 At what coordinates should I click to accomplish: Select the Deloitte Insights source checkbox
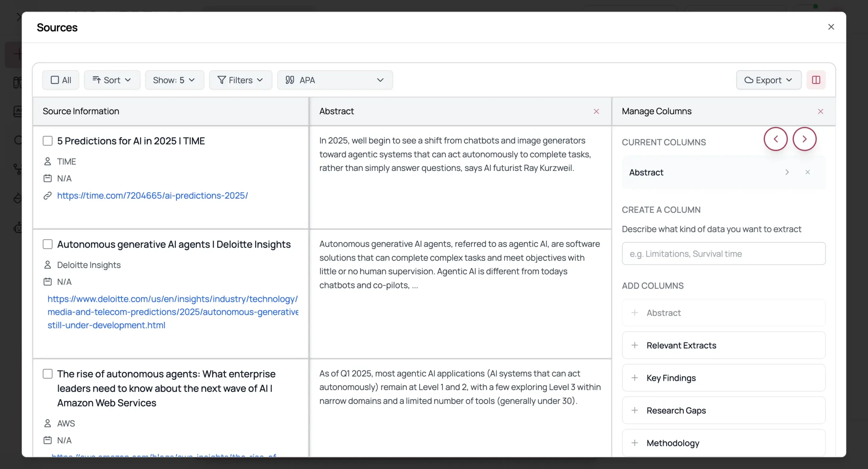(x=48, y=244)
